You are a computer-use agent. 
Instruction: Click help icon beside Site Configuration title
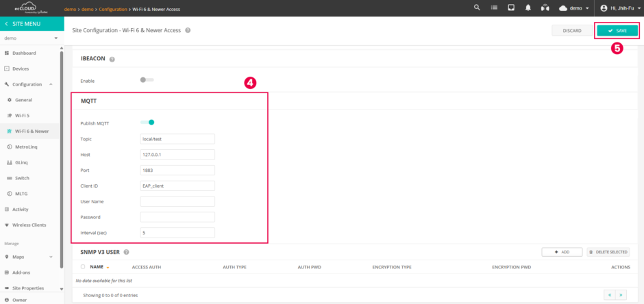coord(188,31)
